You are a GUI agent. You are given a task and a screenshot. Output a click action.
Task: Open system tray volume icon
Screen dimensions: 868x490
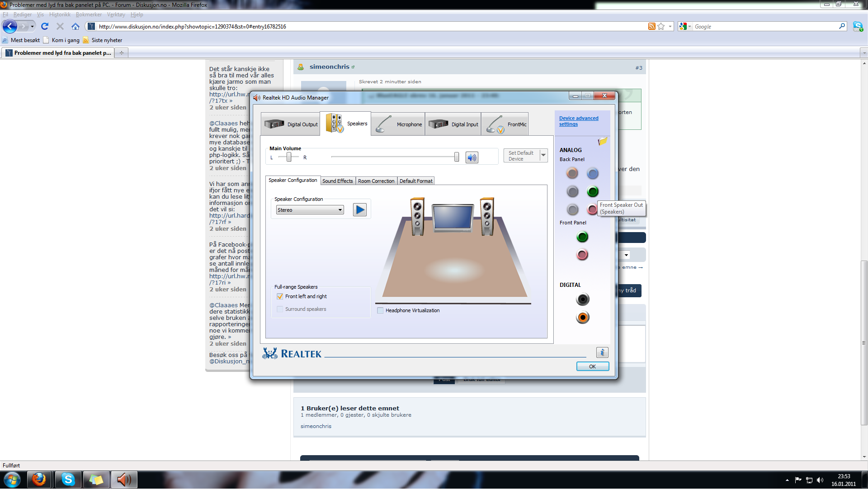click(x=820, y=480)
